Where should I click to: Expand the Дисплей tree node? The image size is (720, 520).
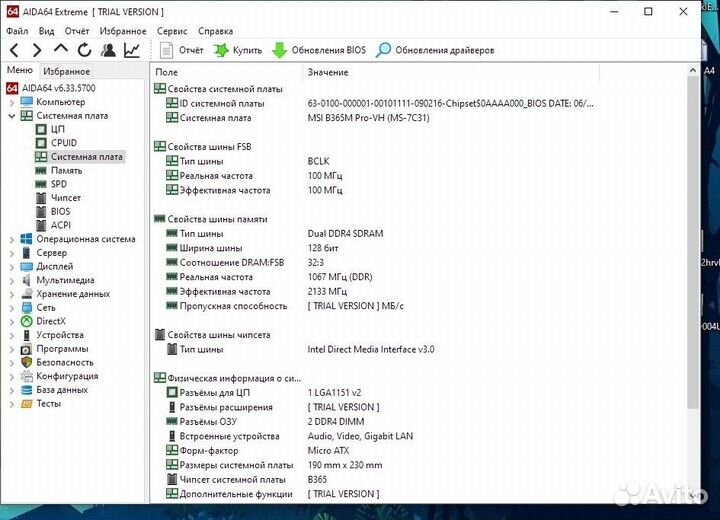pos(12,267)
